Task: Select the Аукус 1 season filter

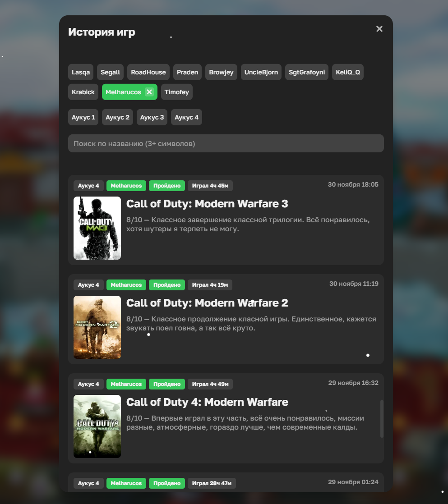Action: pyautogui.click(x=83, y=117)
